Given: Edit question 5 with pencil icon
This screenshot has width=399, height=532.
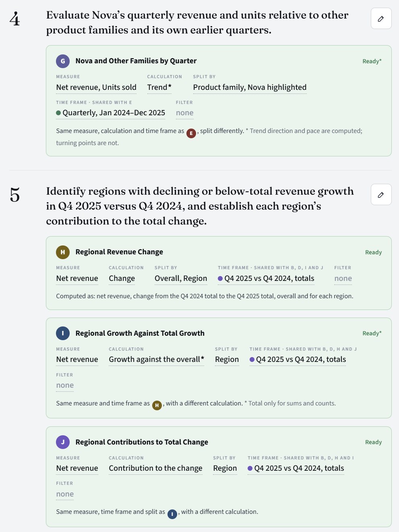Looking at the screenshot, I should 381,195.
